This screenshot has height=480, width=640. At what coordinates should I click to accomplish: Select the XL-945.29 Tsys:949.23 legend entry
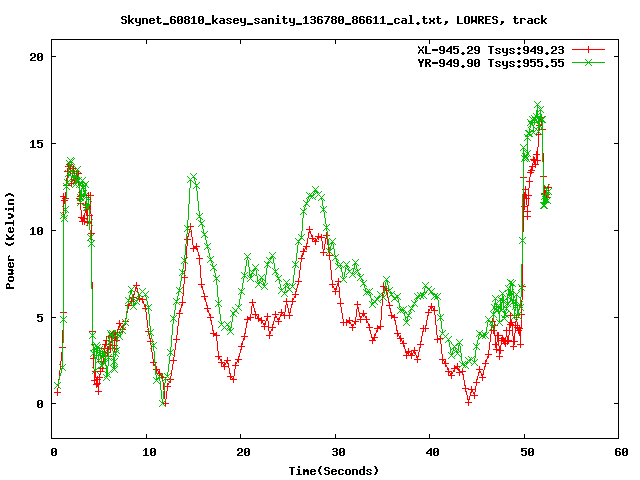(x=491, y=50)
